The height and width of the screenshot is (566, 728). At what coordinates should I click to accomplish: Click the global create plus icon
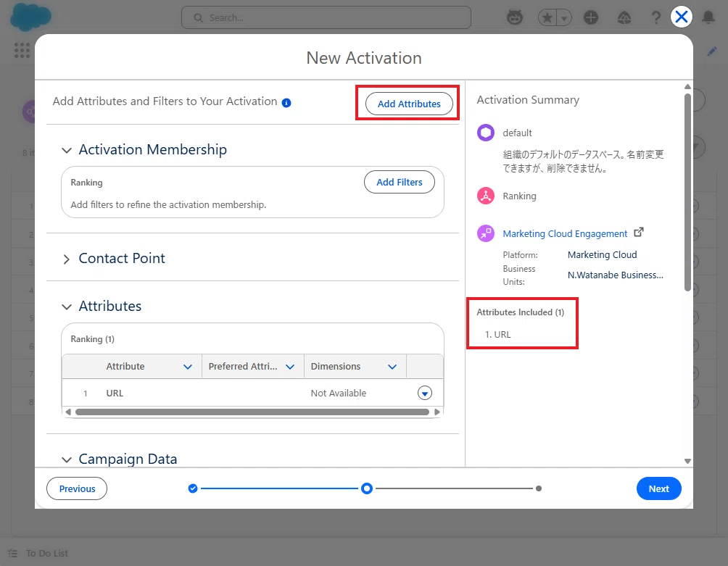590,17
